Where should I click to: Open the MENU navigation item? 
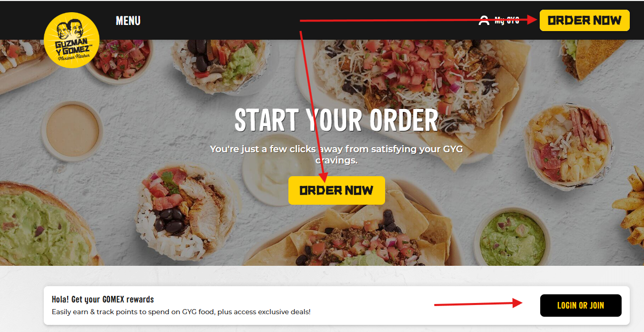click(128, 21)
